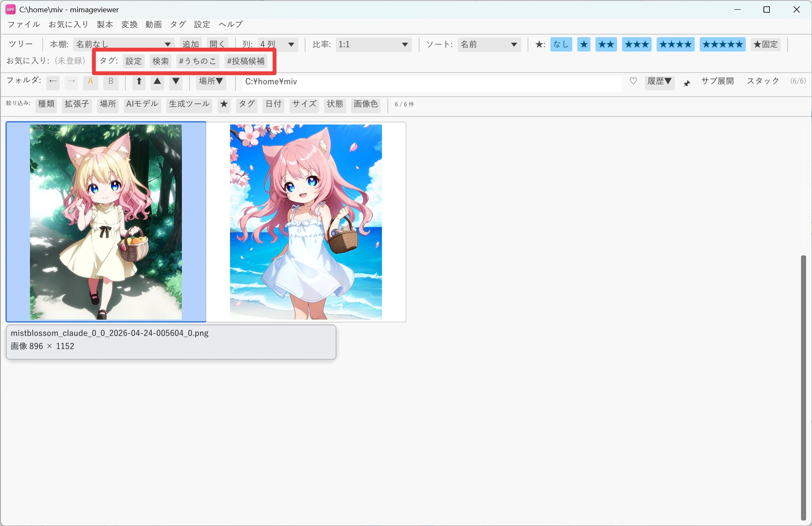Open the ファイル menu
Image resolution: width=812 pixels, height=526 pixels.
coord(24,25)
